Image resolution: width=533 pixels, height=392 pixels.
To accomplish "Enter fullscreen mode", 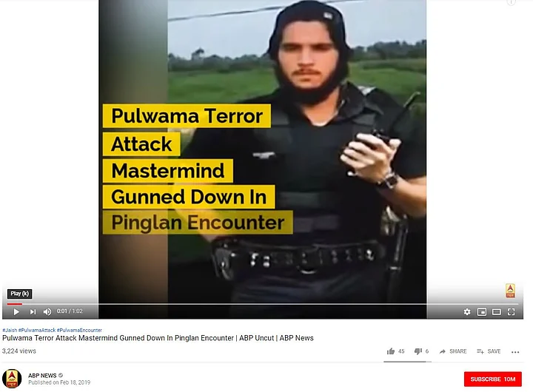I will 511,311.
